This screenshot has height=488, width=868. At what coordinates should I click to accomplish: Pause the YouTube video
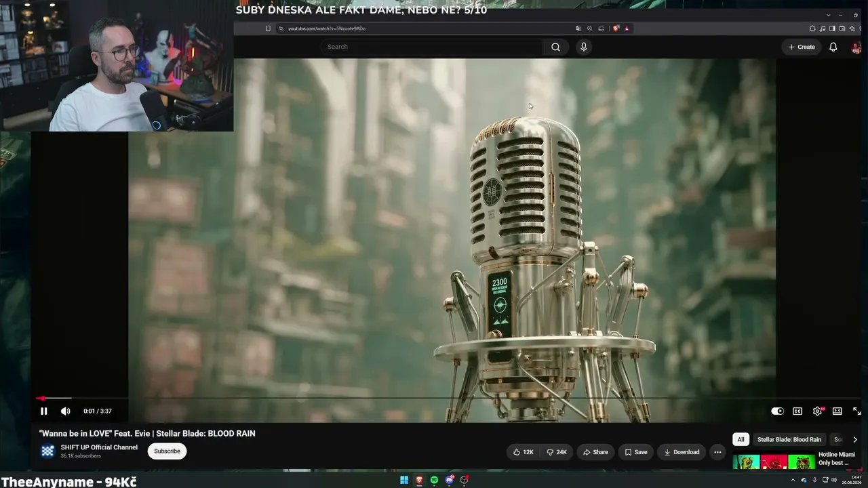click(43, 411)
